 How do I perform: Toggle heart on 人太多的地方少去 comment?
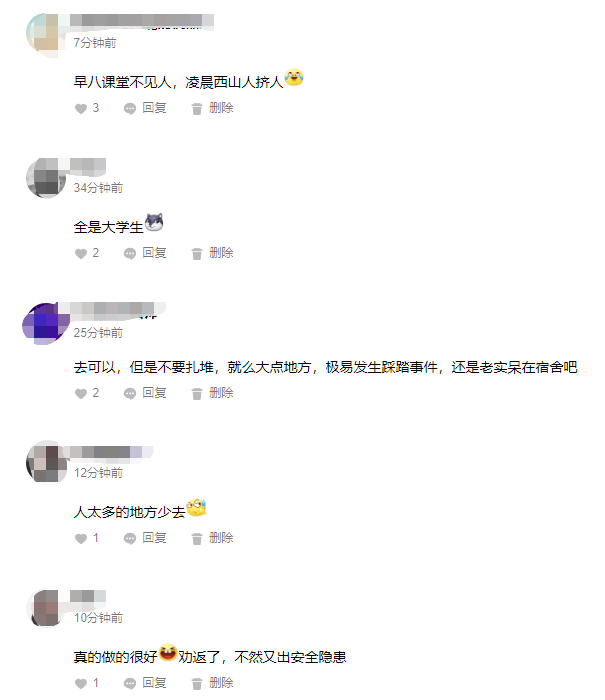pos(81,538)
